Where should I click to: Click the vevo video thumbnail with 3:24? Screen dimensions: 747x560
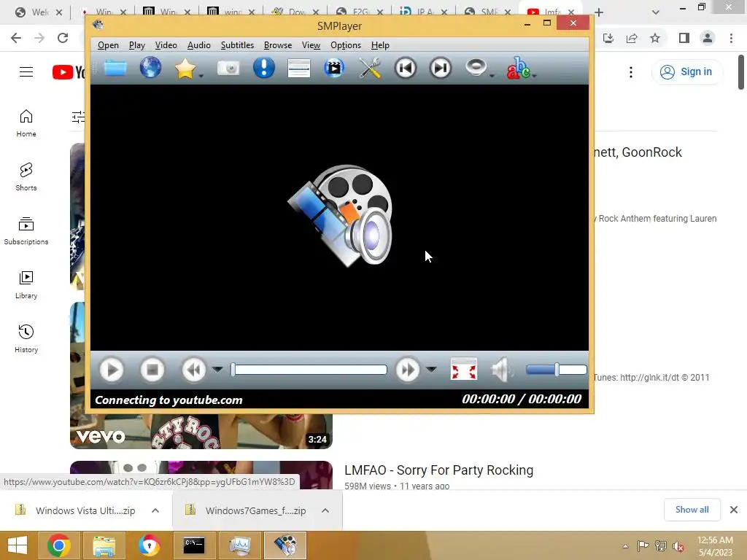[201, 431]
